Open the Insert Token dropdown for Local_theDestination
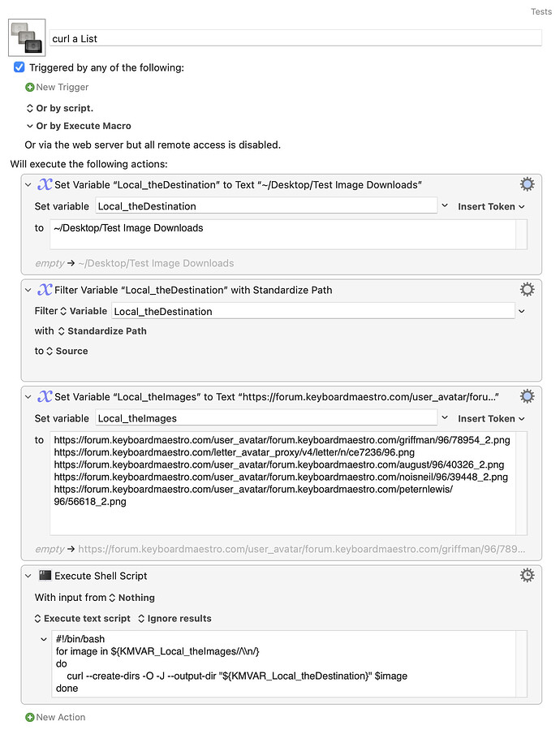 click(489, 206)
